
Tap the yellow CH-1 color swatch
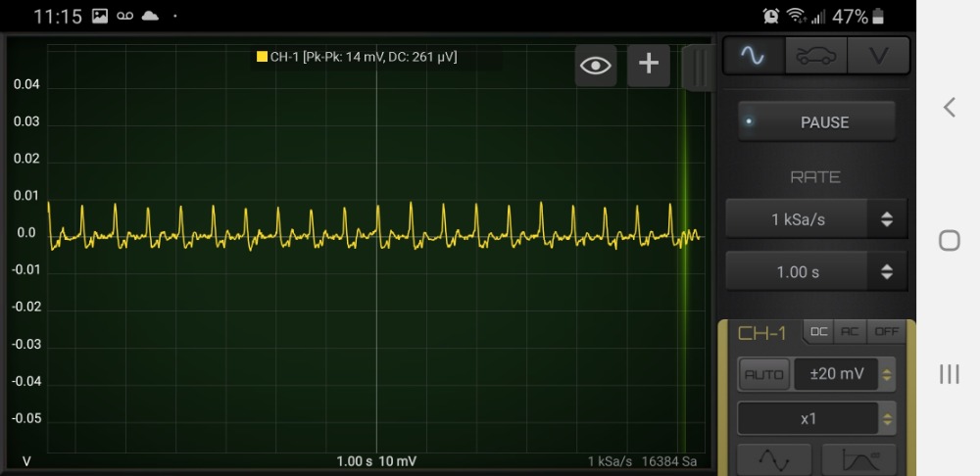262,57
